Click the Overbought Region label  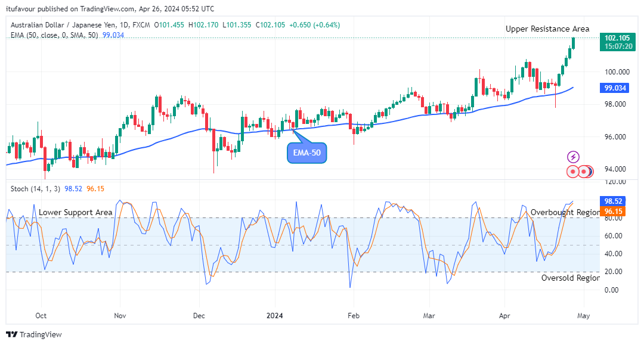coord(565,213)
